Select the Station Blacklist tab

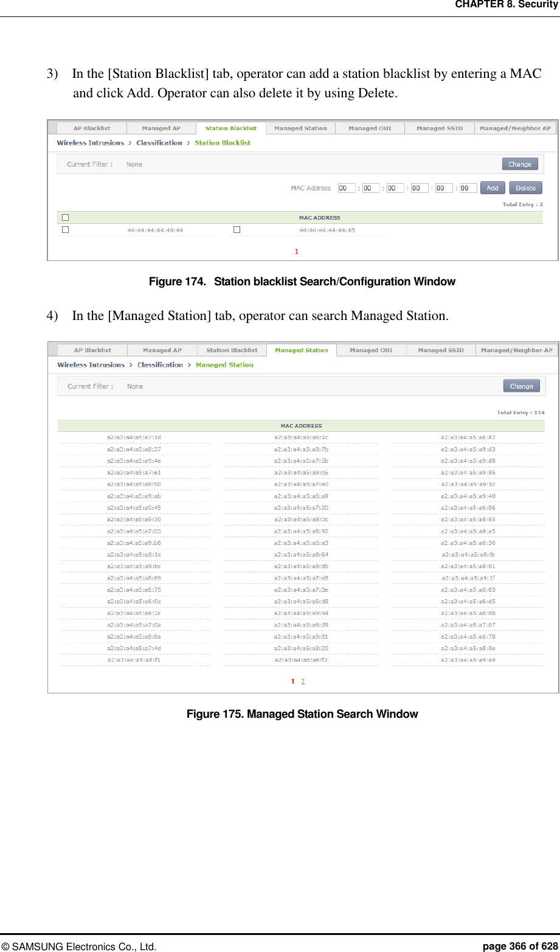pyautogui.click(x=230, y=128)
